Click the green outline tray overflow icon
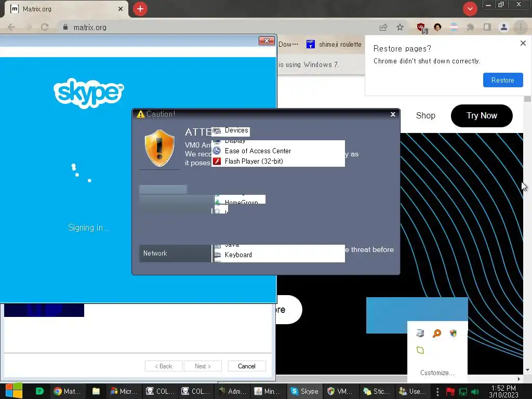 pos(420,350)
